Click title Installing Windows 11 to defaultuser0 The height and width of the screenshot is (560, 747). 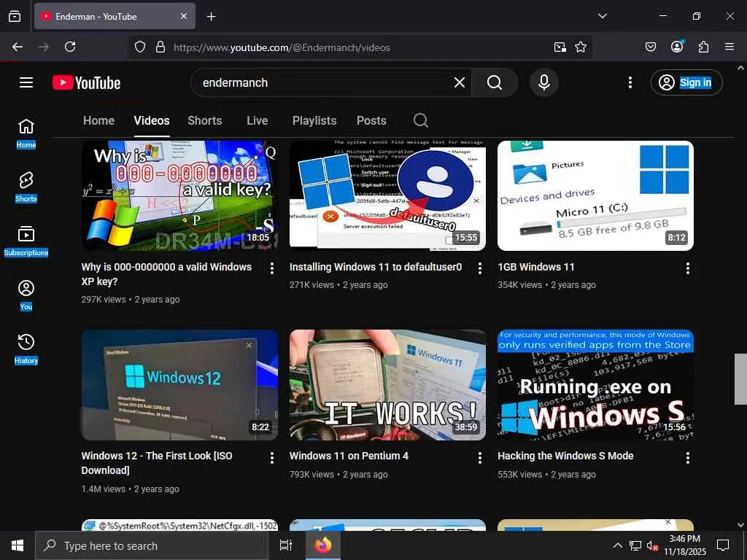376,267
